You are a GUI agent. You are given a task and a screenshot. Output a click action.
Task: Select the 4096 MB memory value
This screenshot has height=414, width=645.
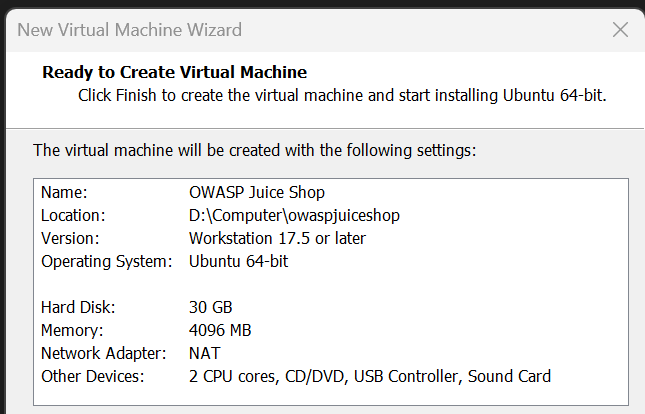220,330
